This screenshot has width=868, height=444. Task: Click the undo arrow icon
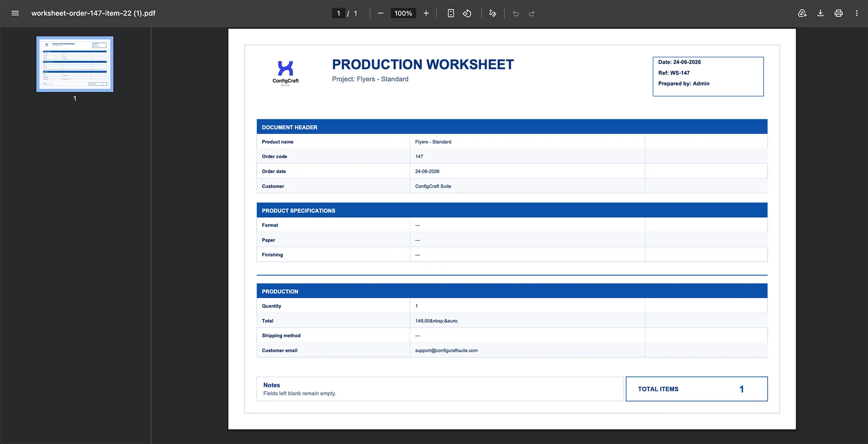(x=516, y=14)
